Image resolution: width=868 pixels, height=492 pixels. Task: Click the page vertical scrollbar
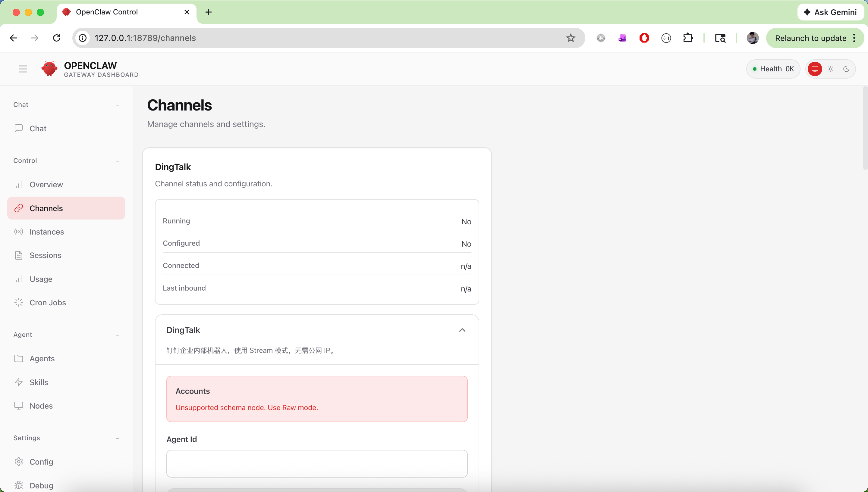(x=865, y=128)
